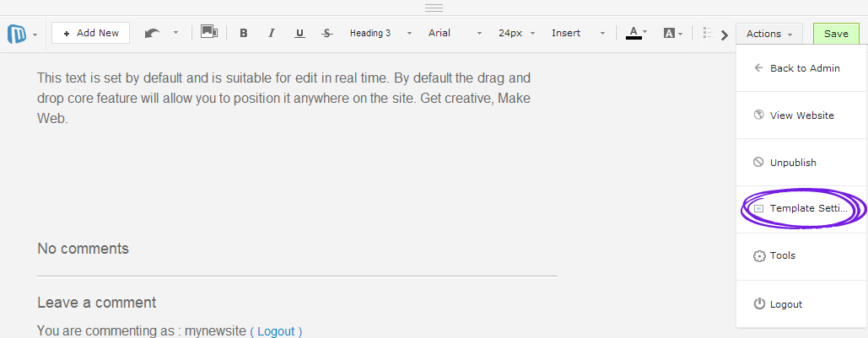Image resolution: width=868 pixels, height=338 pixels.
Task: Toggle italic formatting
Action: [x=272, y=33]
